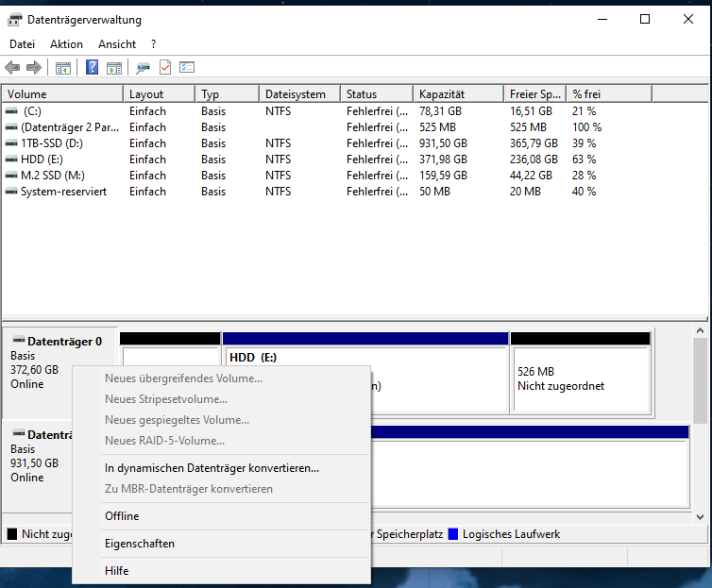712x588 pixels.
Task: Sort by the Dateisystem column header
Action: tap(300, 94)
